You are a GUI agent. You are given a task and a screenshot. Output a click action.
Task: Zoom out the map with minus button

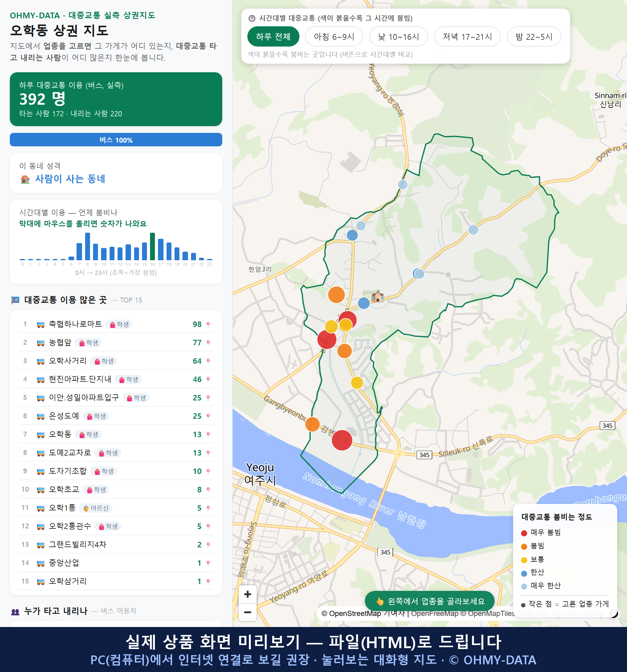(x=247, y=612)
